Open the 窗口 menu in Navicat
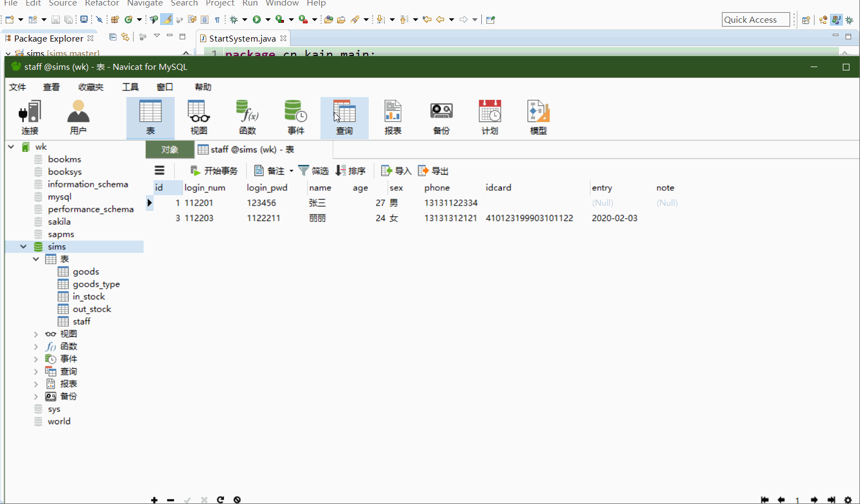Viewport: 860px width, 504px height. [x=165, y=87]
